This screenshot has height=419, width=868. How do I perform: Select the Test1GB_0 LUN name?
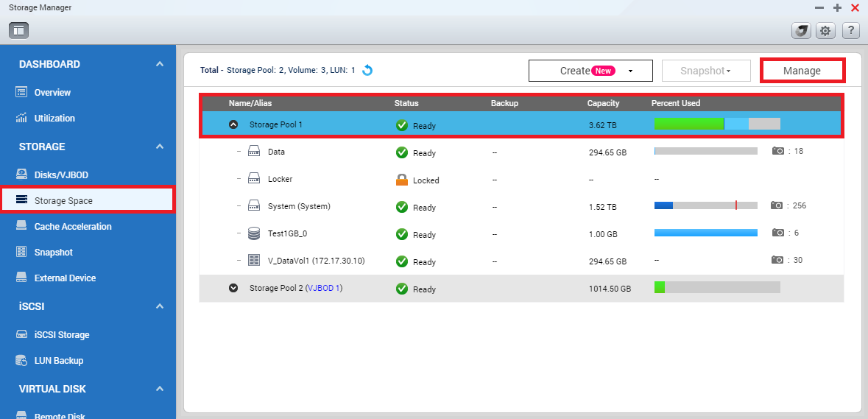(x=287, y=233)
